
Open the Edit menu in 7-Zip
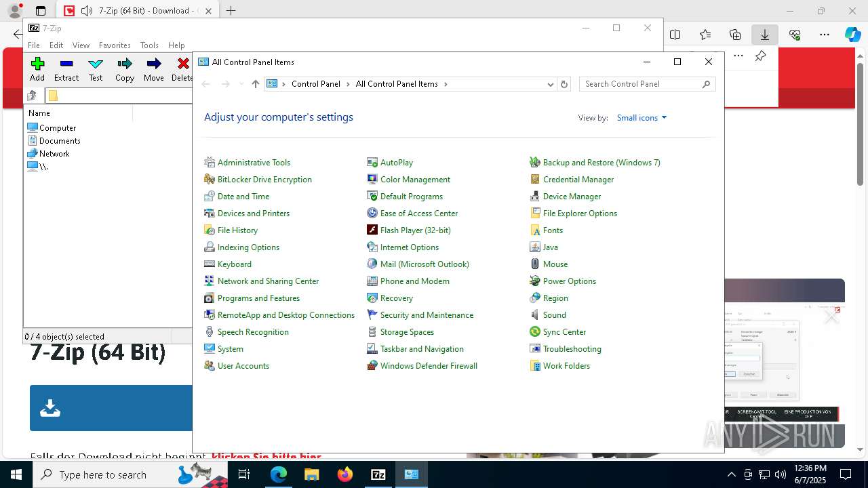[x=56, y=45]
